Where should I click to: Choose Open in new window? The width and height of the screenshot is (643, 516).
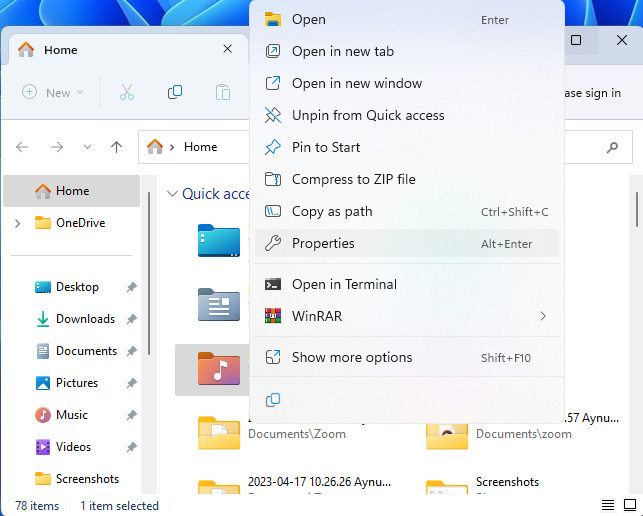(406, 84)
